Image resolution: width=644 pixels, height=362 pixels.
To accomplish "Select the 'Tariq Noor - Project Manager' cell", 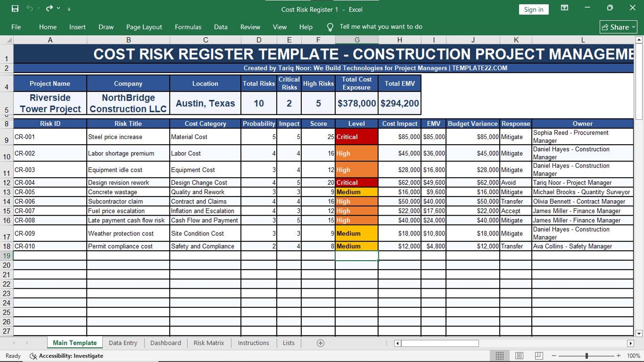I will 583,183.
